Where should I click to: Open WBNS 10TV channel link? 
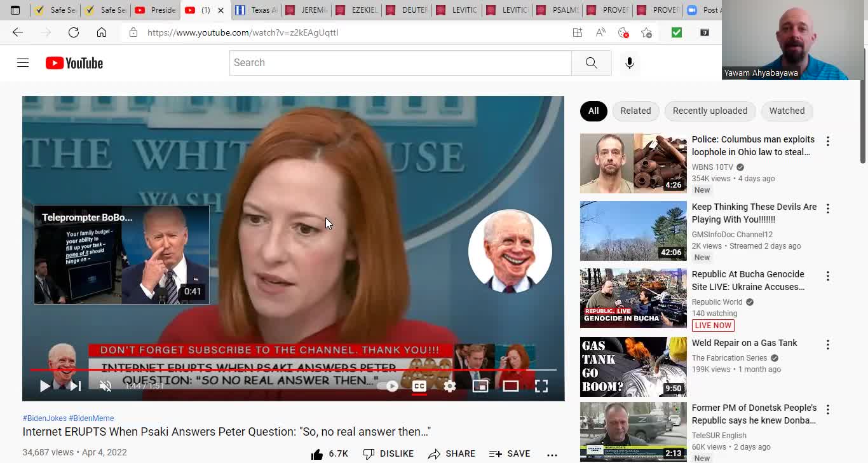tap(712, 167)
